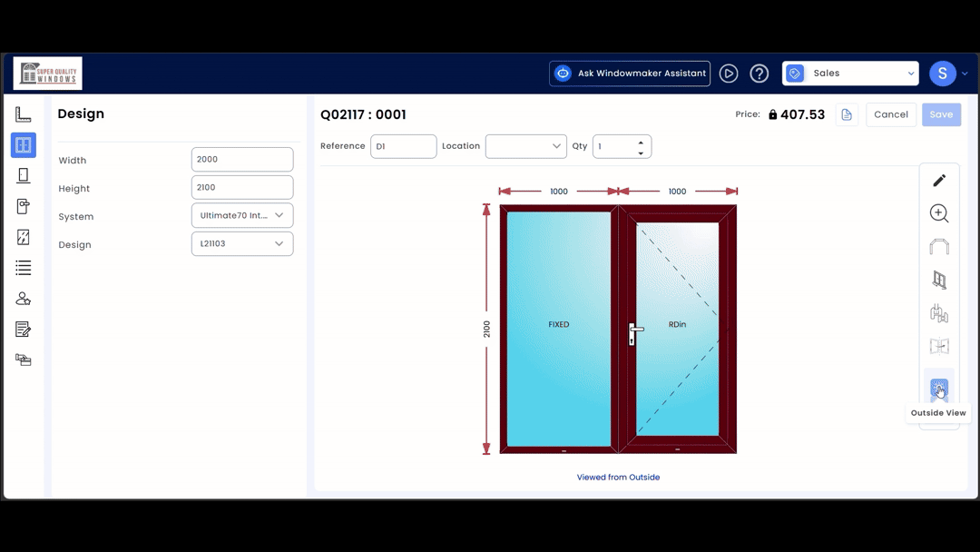Open the Location dropdown
The width and height of the screenshot is (980, 552).
click(x=525, y=146)
